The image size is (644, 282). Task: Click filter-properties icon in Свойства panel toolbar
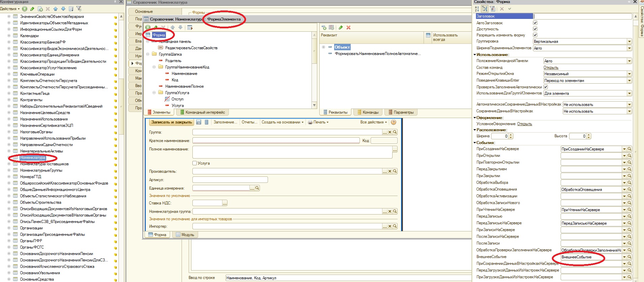click(x=492, y=9)
